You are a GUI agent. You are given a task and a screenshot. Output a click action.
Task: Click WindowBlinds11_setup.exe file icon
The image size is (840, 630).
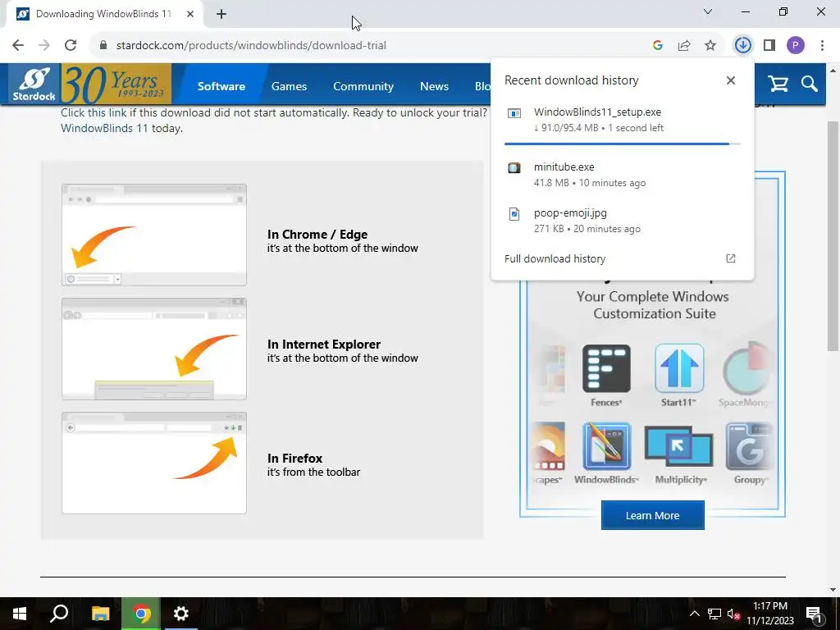[514, 113]
